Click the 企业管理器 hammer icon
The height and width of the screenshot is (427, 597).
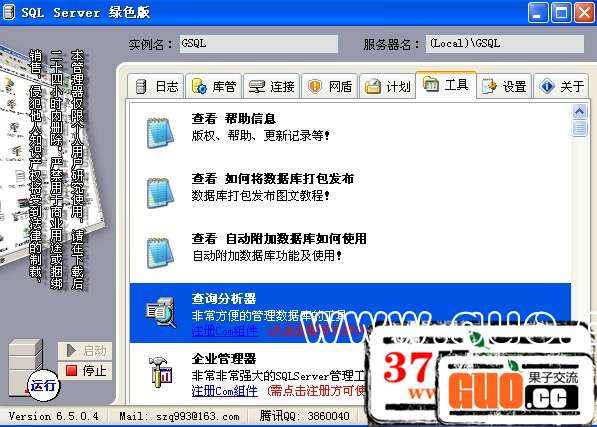[161, 372]
